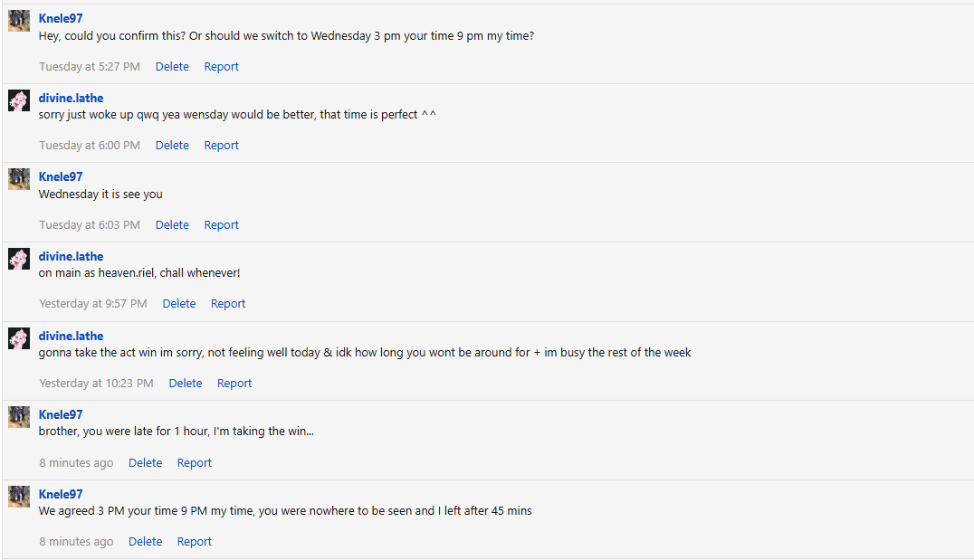Delete the Tuesday 6:00 PM message
Viewport: 974px width, 560px height.
pyautogui.click(x=172, y=145)
